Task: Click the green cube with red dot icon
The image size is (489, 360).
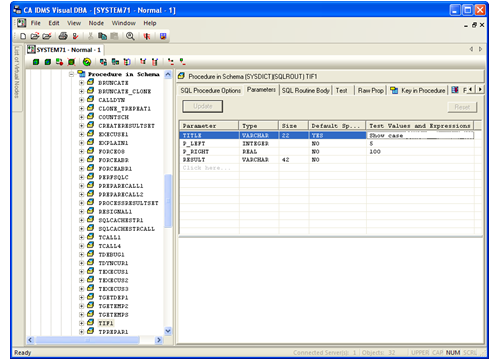Action: pos(59,62)
